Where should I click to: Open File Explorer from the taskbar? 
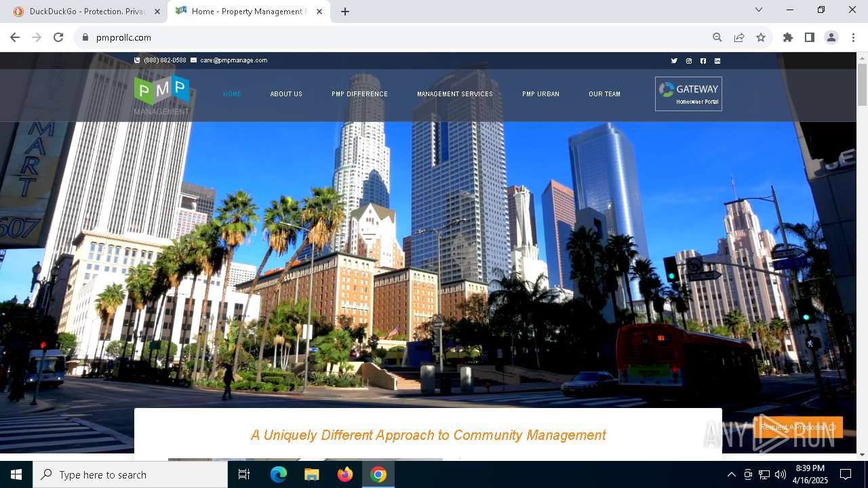point(312,474)
